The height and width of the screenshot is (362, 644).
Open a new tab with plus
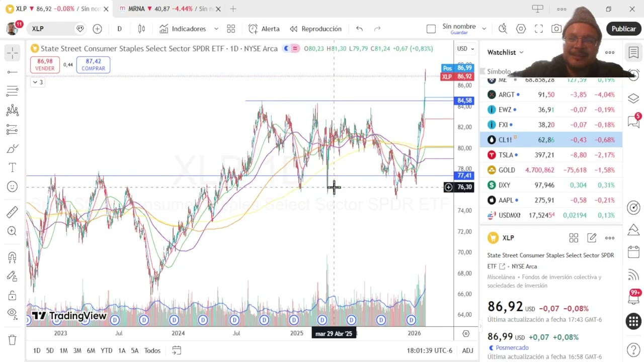(x=233, y=9)
